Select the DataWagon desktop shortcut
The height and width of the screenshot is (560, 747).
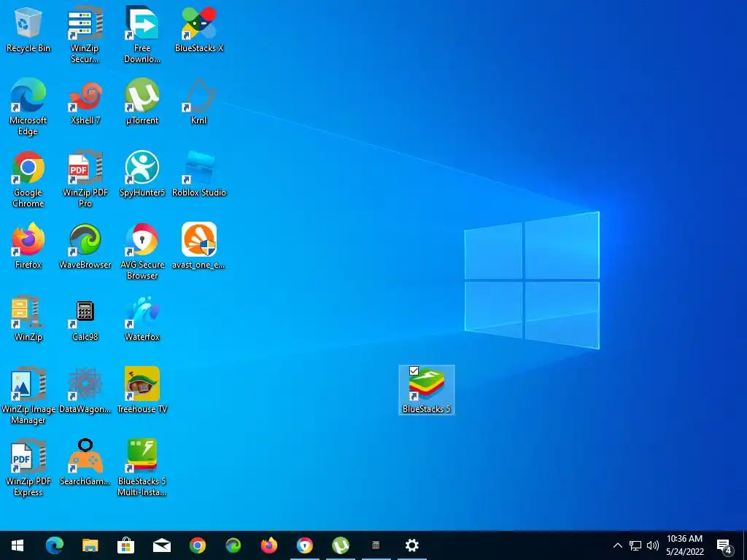(x=85, y=389)
